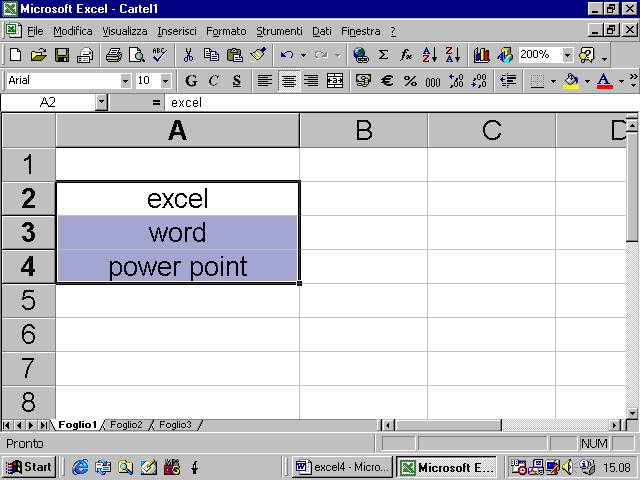Screen dimensions: 640x480
Task: Run spell check ABC icon
Action: tap(159, 55)
